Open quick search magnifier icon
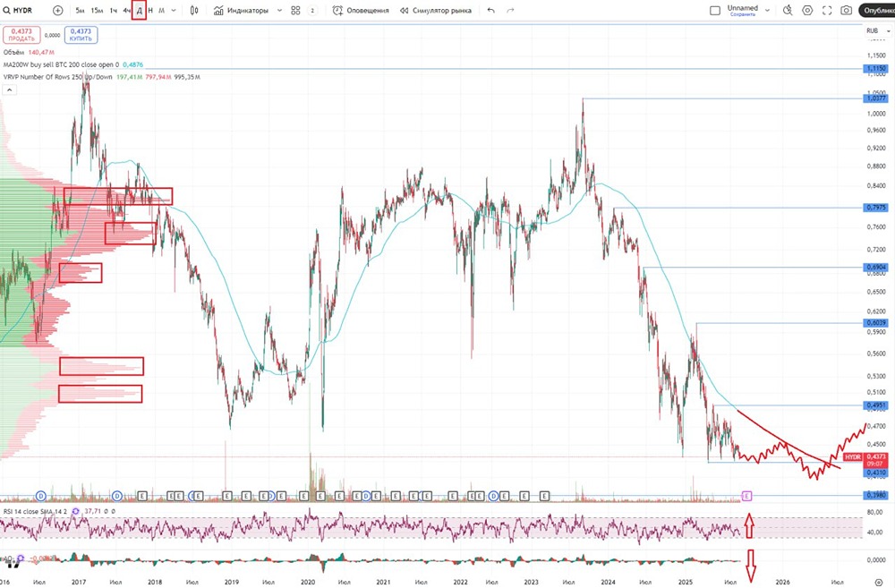 click(x=788, y=10)
